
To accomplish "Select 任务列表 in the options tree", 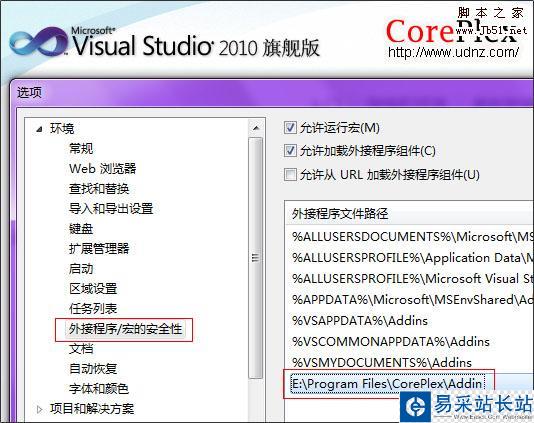I will (93, 309).
